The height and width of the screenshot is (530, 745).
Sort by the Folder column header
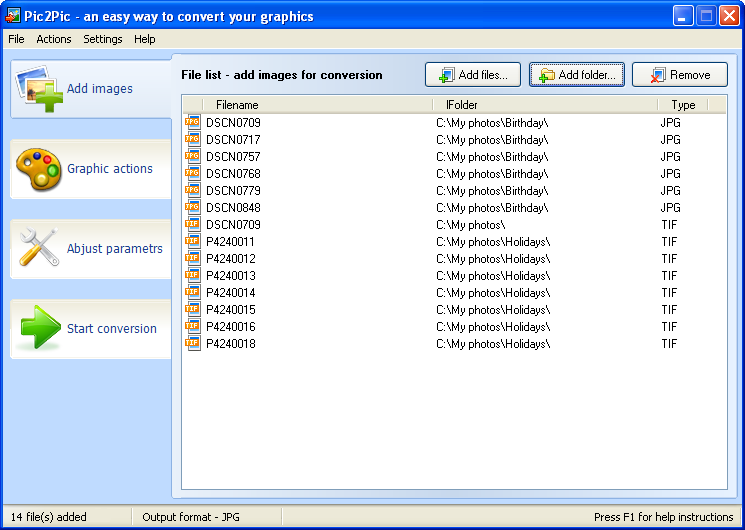pyautogui.click(x=545, y=105)
